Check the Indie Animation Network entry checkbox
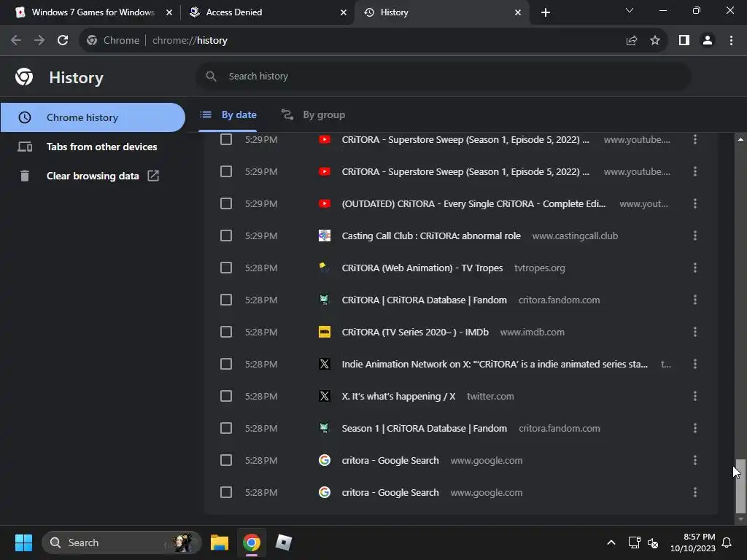 226,365
